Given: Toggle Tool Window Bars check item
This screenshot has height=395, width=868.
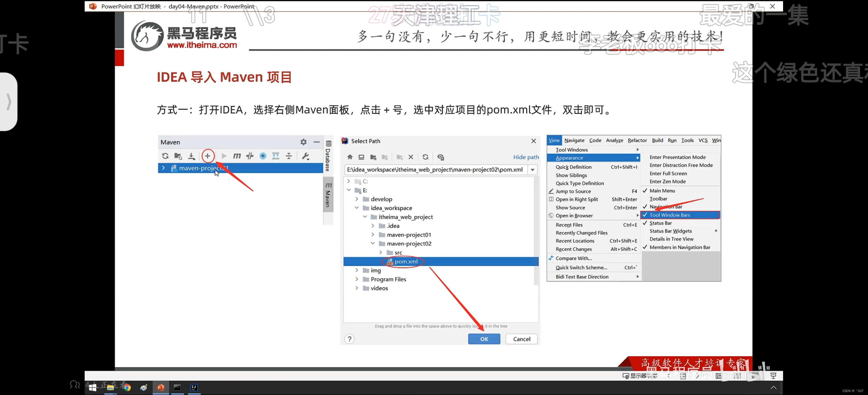Looking at the screenshot, I should point(681,215).
